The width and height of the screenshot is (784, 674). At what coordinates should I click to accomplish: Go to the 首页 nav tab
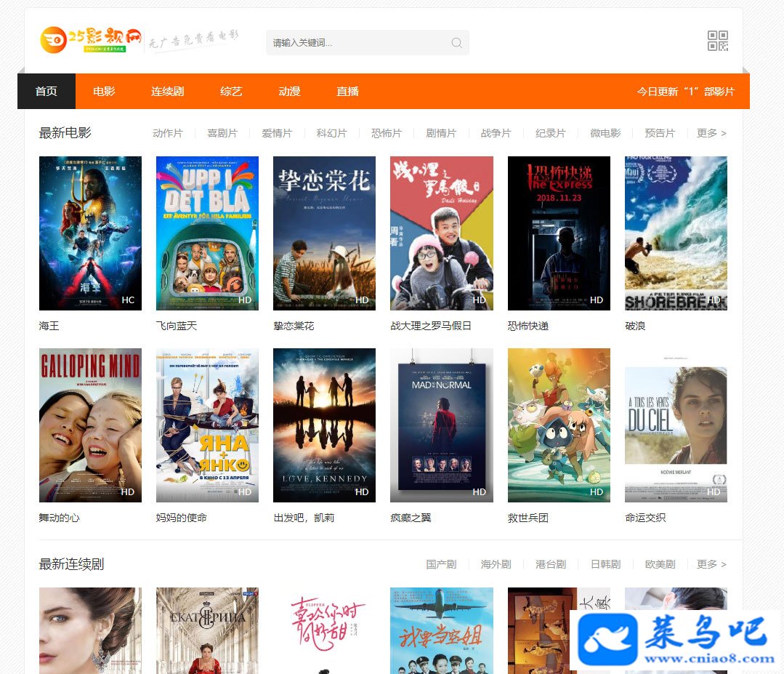[47, 91]
